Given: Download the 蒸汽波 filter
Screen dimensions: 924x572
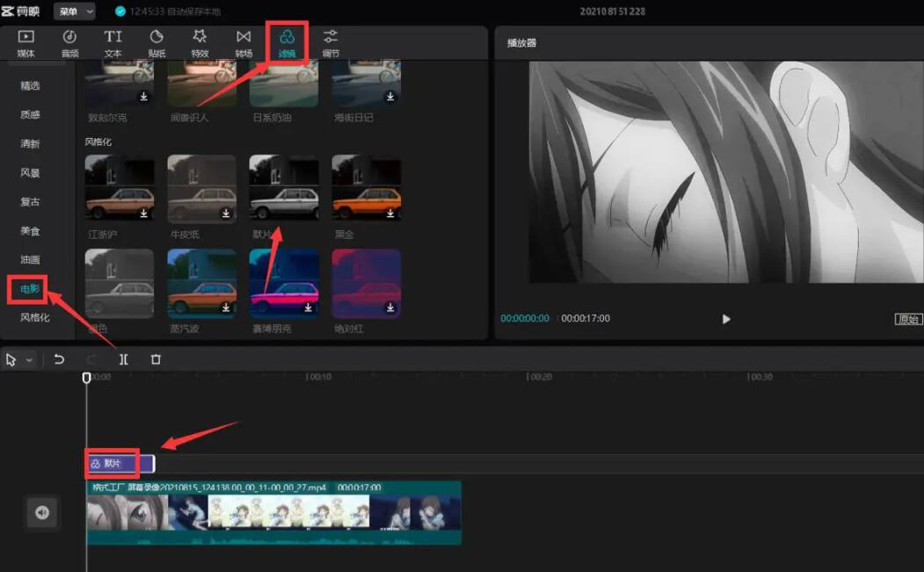Looking at the screenshot, I should click(226, 307).
